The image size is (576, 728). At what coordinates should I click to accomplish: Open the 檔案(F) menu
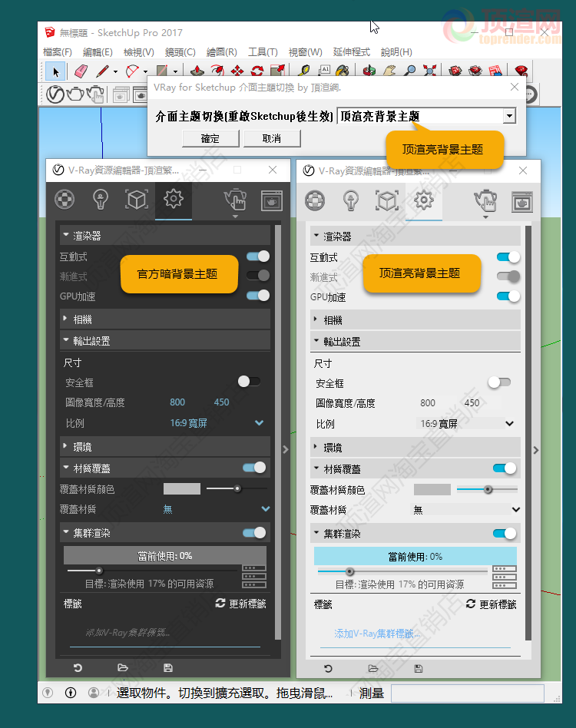[x=58, y=52]
